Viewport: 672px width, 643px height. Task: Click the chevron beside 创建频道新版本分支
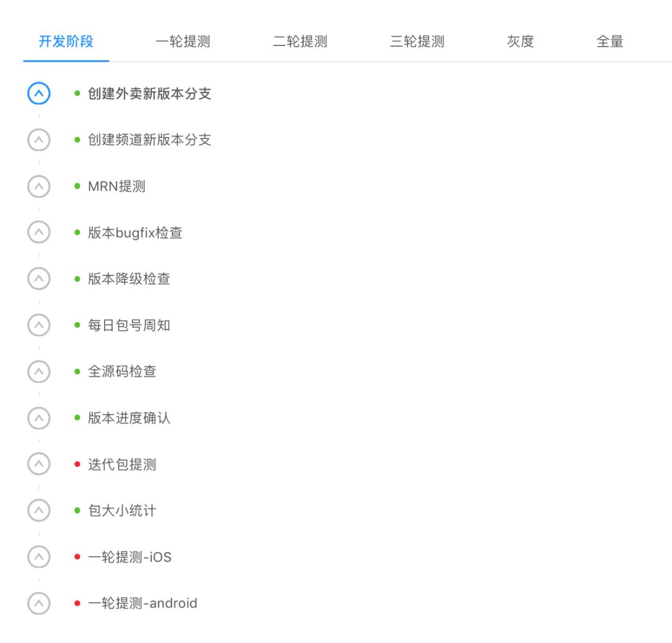coord(39,140)
